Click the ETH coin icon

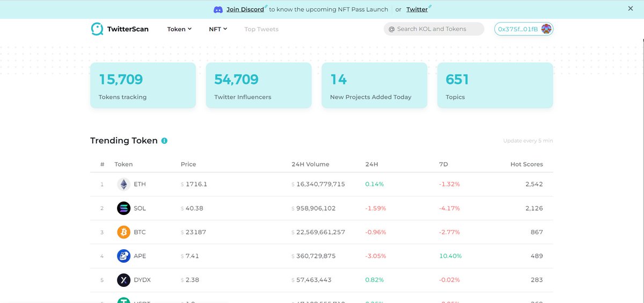[123, 184]
